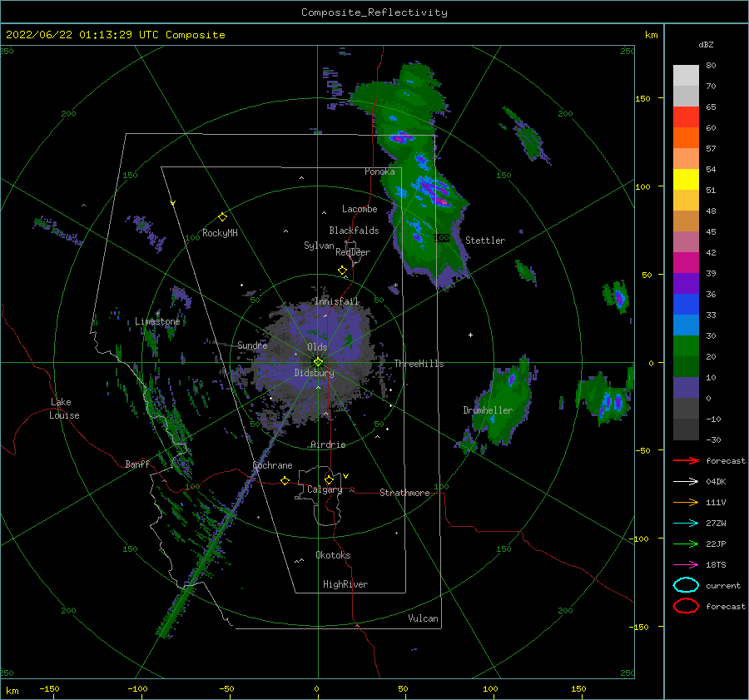
Task: Select the cyan 27ZW arrow icon
Action: (686, 524)
